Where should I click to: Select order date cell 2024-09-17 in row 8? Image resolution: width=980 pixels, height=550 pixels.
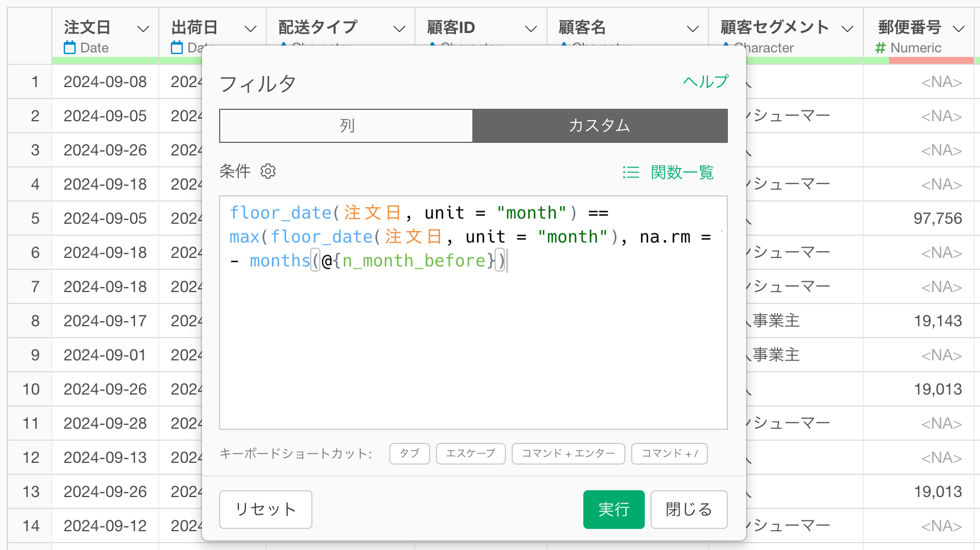[x=105, y=321]
